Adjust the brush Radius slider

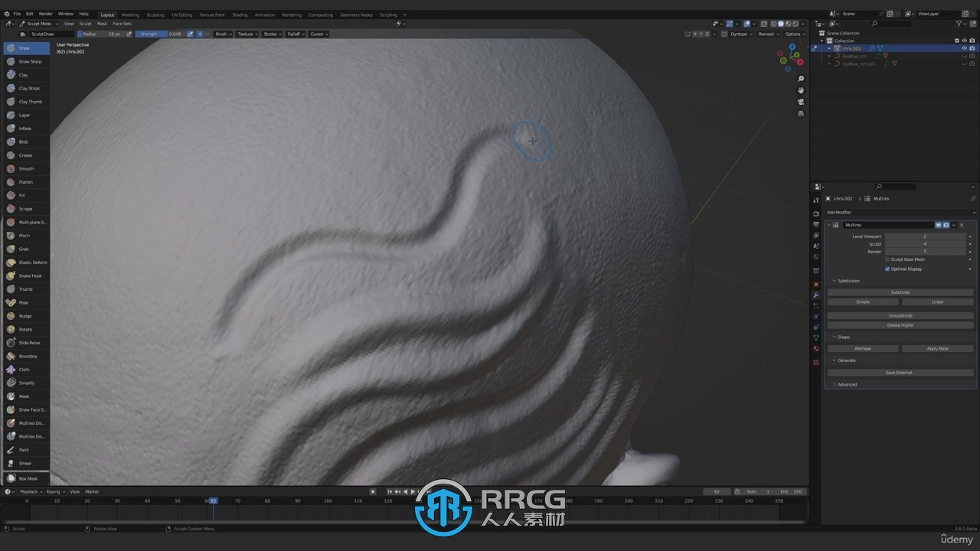102,34
